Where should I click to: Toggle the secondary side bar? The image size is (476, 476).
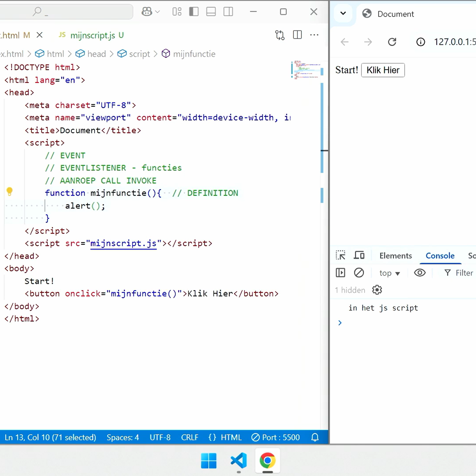(x=228, y=12)
